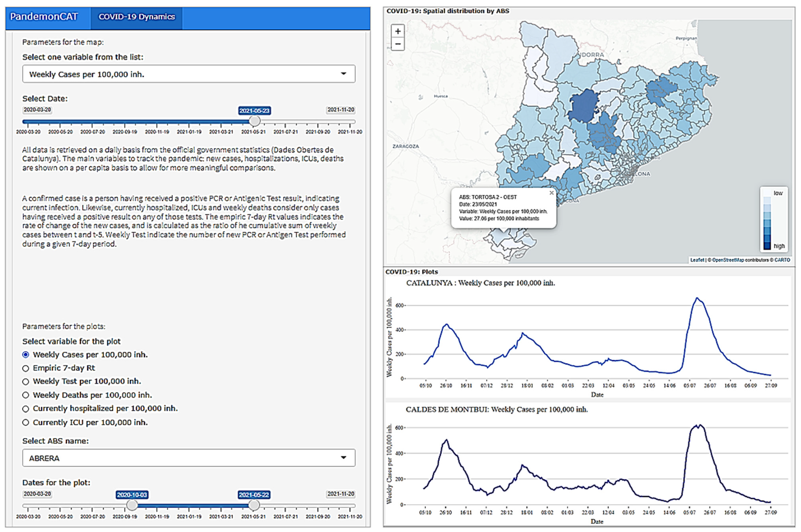Click the PandemonCAT title

[44, 16]
